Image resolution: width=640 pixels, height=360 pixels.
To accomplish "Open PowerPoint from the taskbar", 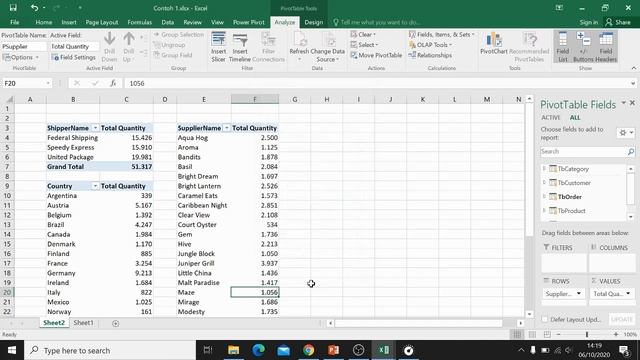I will 333,350.
